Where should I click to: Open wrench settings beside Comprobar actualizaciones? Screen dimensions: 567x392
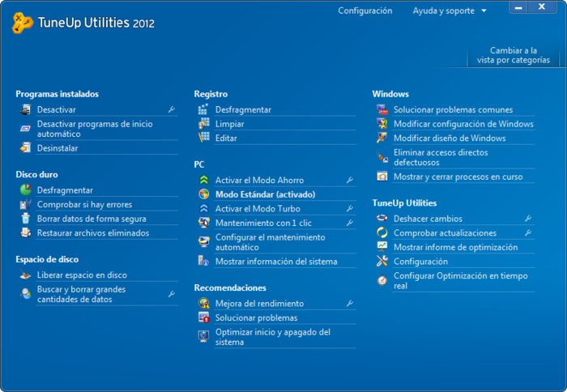point(528,232)
